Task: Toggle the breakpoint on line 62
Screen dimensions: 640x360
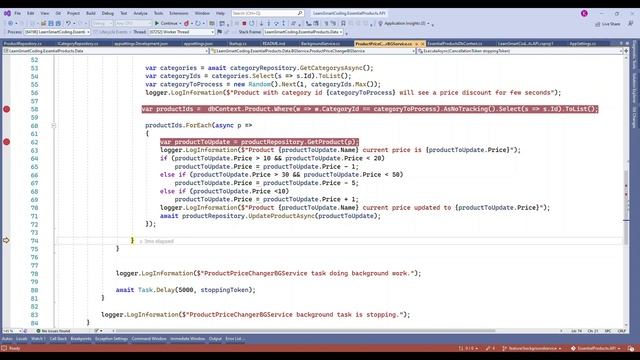Action: click(7, 142)
